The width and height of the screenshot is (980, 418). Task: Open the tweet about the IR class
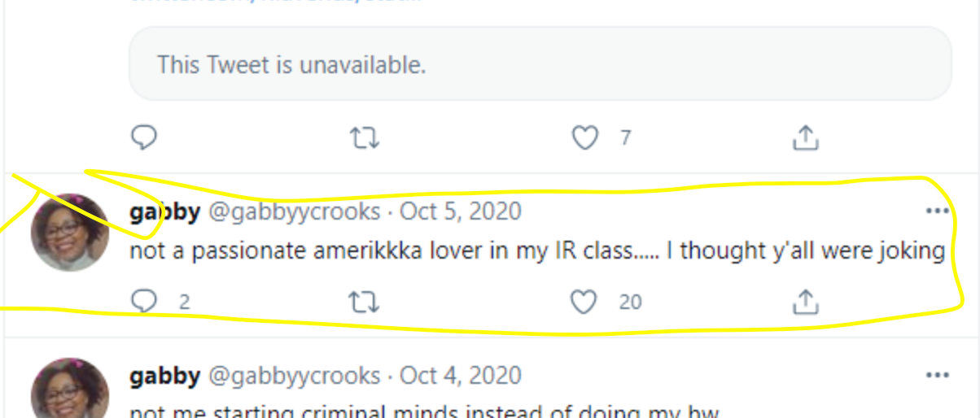(536, 252)
